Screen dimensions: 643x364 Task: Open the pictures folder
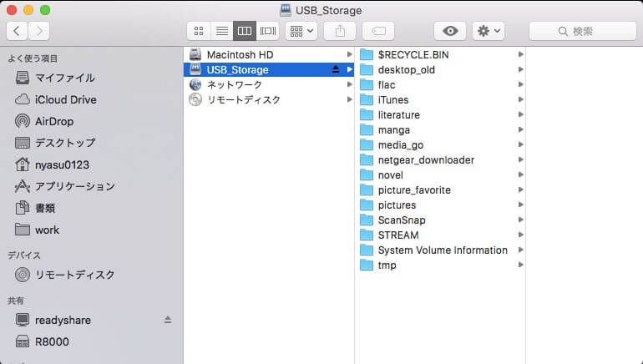point(442,205)
